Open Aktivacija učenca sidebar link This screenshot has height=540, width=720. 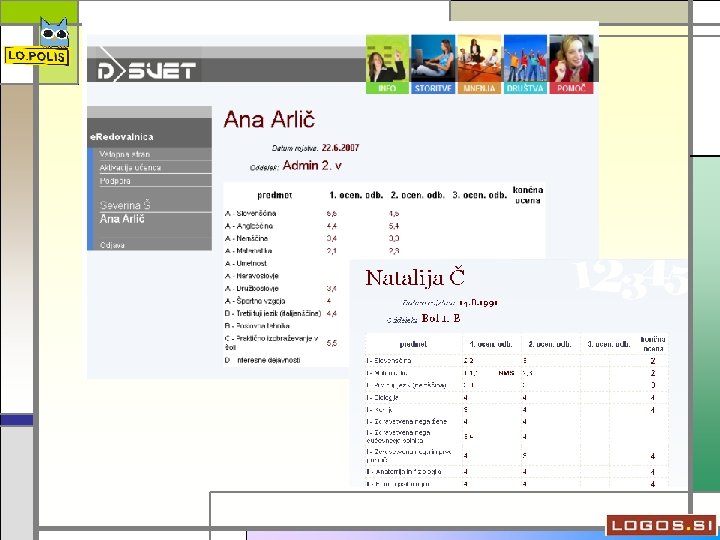coord(130,168)
